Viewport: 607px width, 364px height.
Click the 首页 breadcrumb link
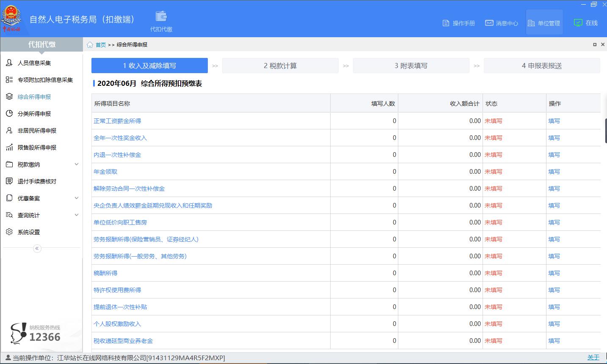coord(101,45)
